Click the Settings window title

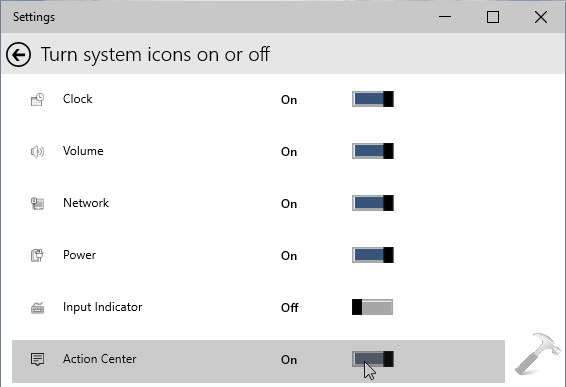coord(34,17)
